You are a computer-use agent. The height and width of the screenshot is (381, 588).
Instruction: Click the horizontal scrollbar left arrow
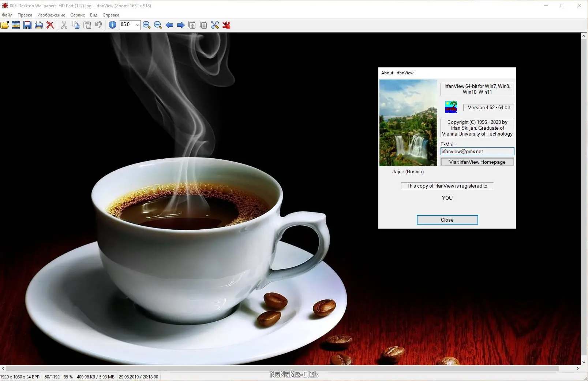(3, 368)
